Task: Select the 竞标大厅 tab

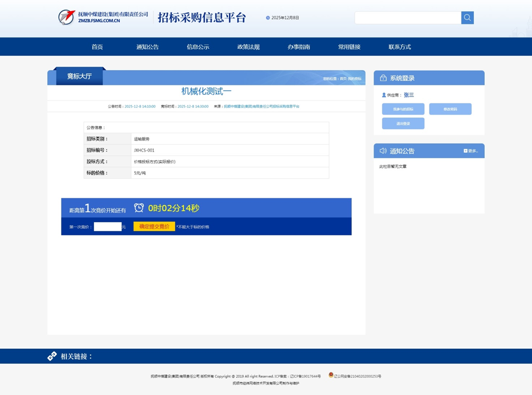Action: [x=79, y=76]
